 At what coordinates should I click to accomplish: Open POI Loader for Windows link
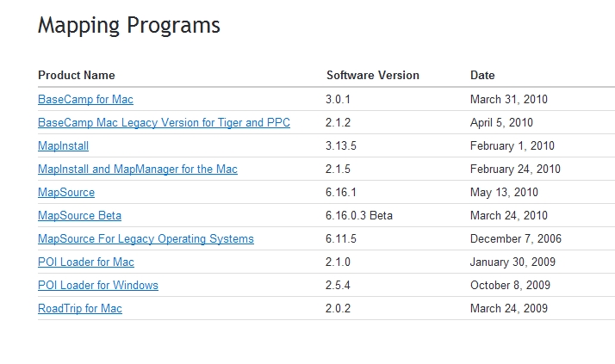[x=98, y=285]
